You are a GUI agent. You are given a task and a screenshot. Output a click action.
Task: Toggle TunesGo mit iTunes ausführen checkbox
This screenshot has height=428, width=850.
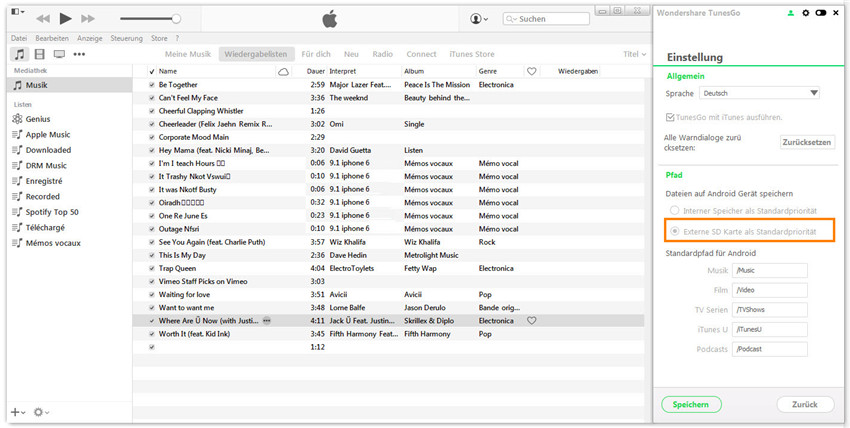(670, 117)
